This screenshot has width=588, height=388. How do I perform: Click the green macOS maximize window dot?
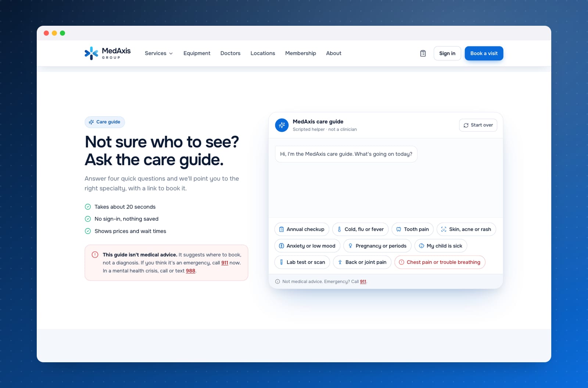[62, 33]
